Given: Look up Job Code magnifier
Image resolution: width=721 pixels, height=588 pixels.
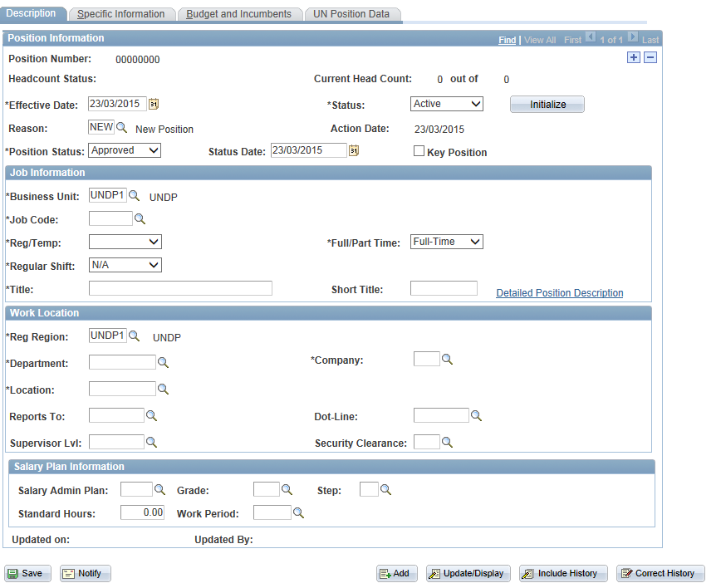Looking at the screenshot, I should [x=140, y=218].
